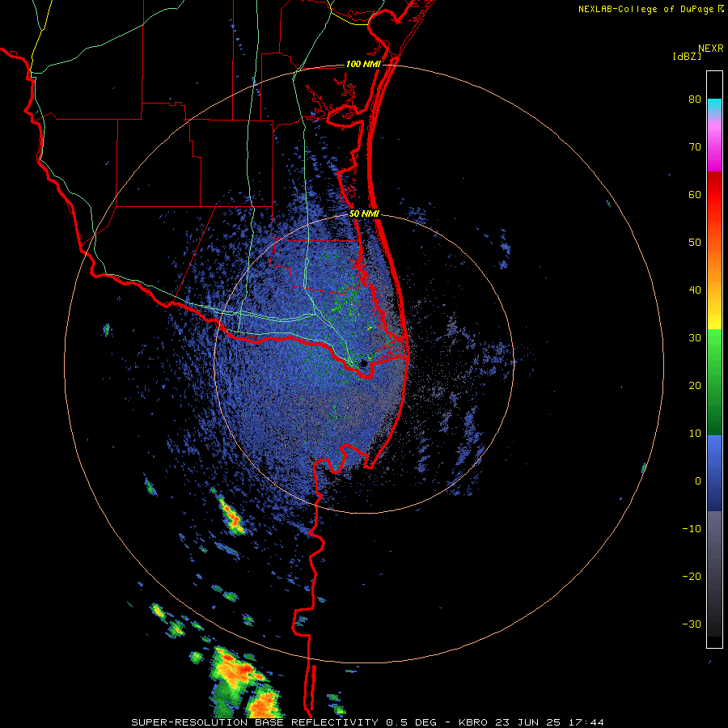This screenshot has height=728, width=728.
Task: Click the -20 value on dBZ scale
Action: pos(692,577)
